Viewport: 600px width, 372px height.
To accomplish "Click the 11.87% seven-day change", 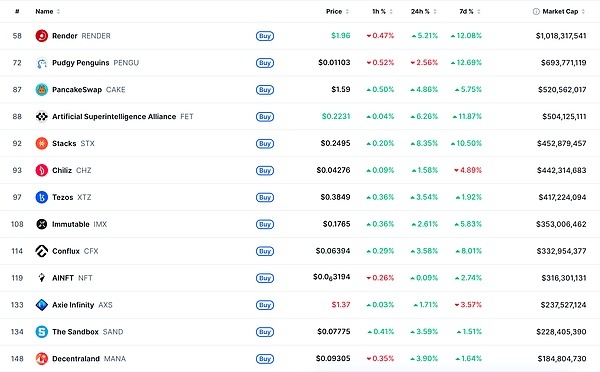I will (x=467, y=116).
